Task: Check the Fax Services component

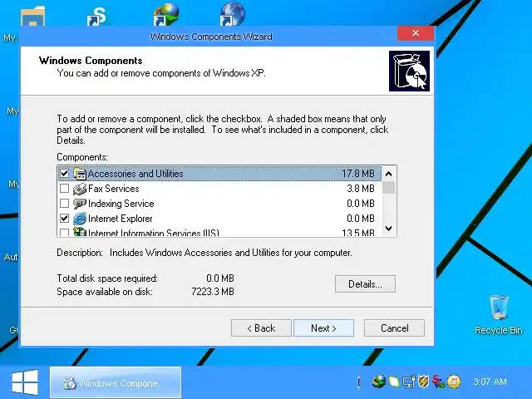Action: 64,189
